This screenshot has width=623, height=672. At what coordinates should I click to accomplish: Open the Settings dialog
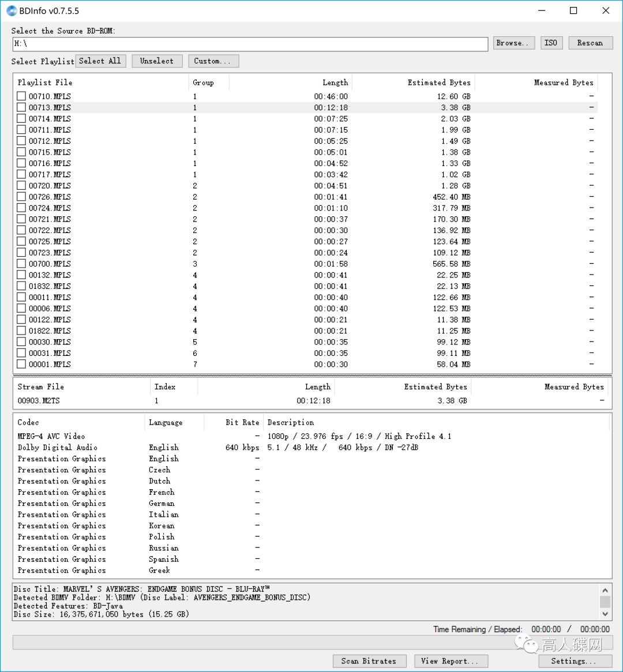pos(575,661)
